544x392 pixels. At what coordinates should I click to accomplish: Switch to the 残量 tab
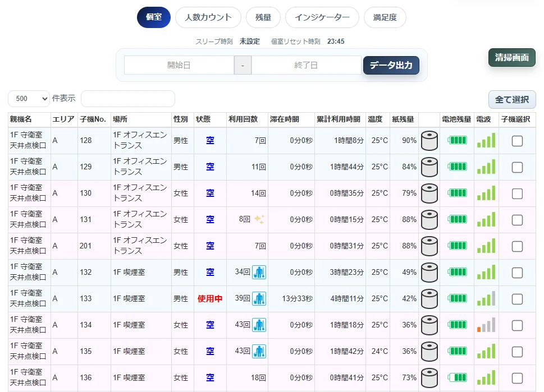pos(263,17)
